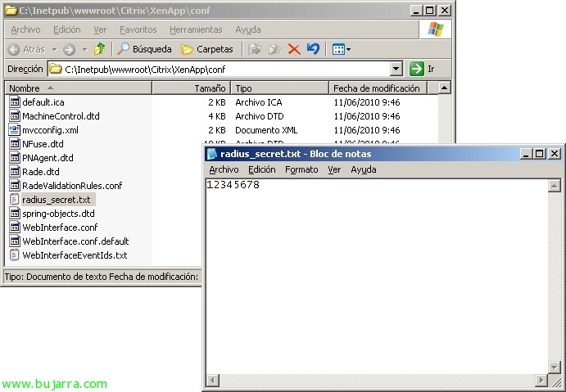Screen dimensions: 566x392
Task: Select WebInterfaceEventIds.txt file icon
Action: point(14,255)
